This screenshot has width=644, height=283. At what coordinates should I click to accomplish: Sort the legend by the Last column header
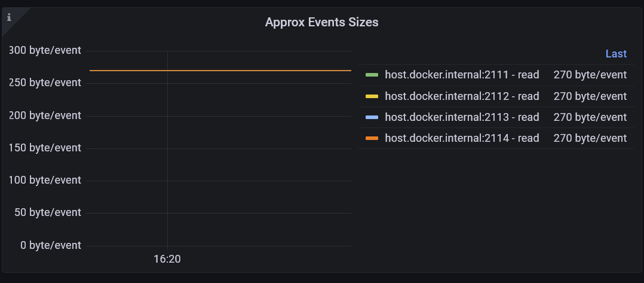[x=615, y=54]
